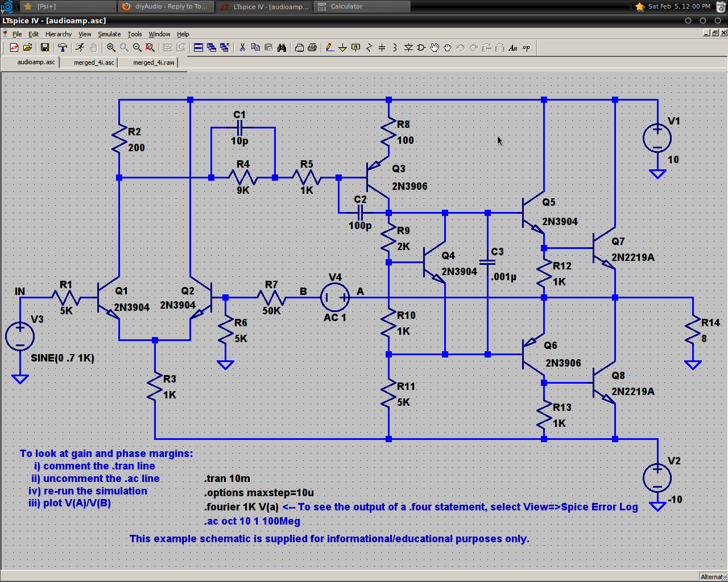Click the 2N2219A label of Q7
The width and height of the screenshot is (728, 582).
pos(633,257)
